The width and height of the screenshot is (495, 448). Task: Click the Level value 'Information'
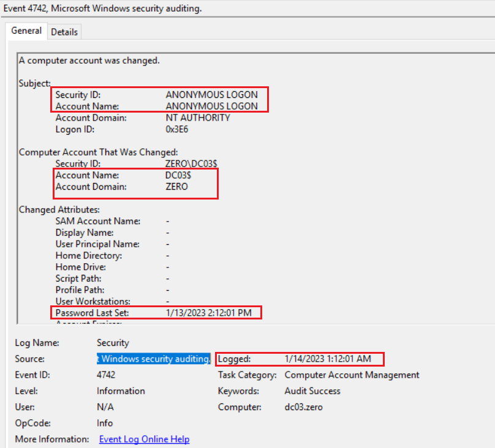[x=121, y=391]
